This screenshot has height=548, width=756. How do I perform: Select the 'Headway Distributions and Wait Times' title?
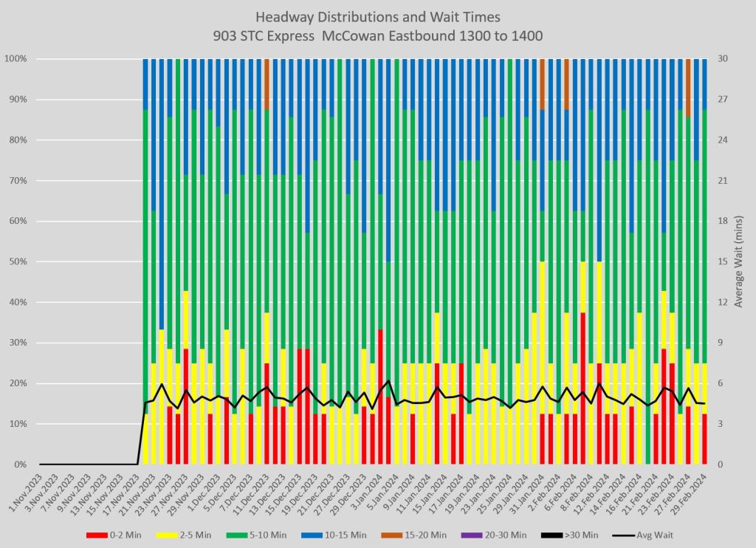coord(377,16)
